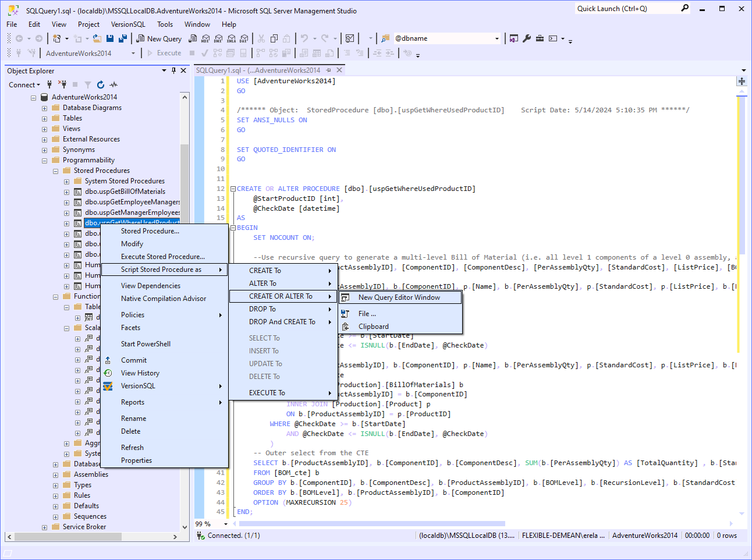Open the Activity Monitor icon in Object Explorer

click(x=113, y=85)
